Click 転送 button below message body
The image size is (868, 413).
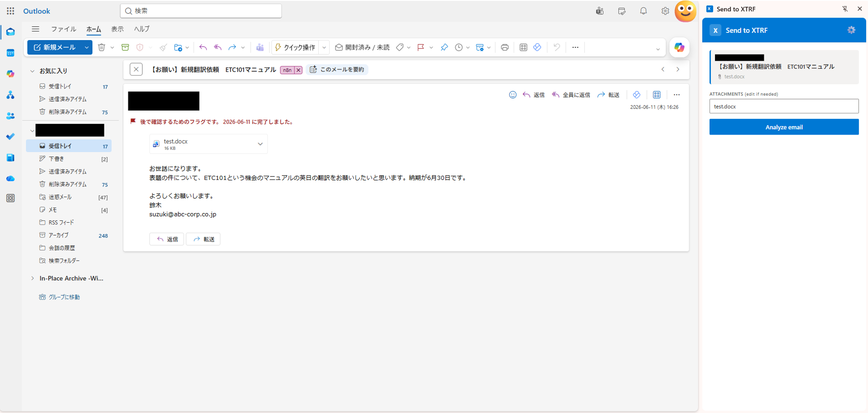(203, 239)
